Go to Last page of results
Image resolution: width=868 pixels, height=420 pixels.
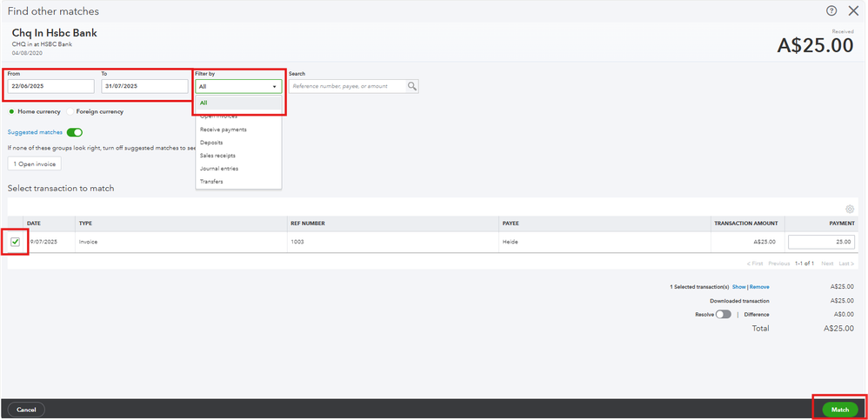click(x=846, y=263)
